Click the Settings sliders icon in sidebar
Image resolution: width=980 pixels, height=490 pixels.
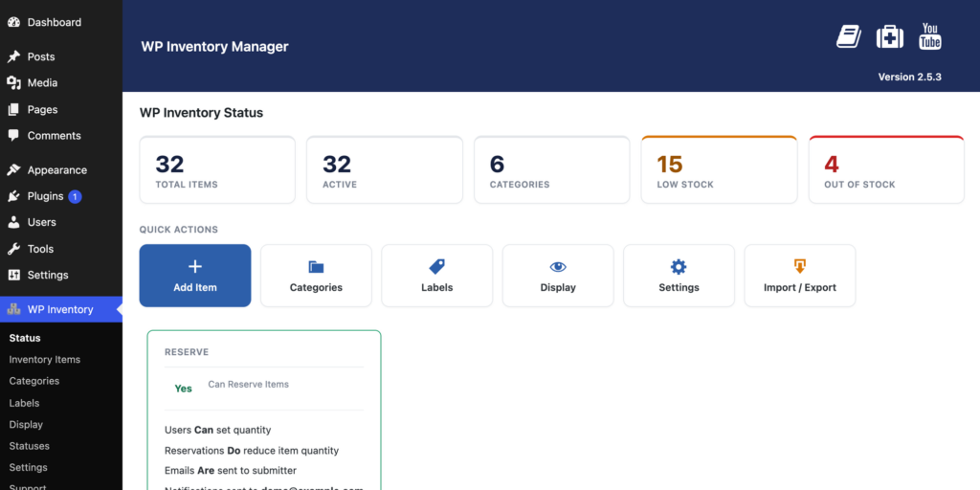pos(13,275)
